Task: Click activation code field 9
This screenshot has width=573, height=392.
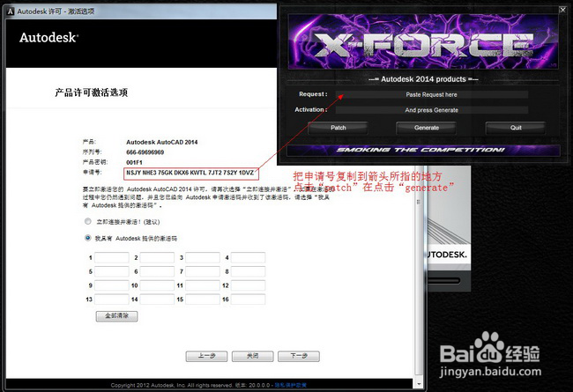Action: (111, 285)
